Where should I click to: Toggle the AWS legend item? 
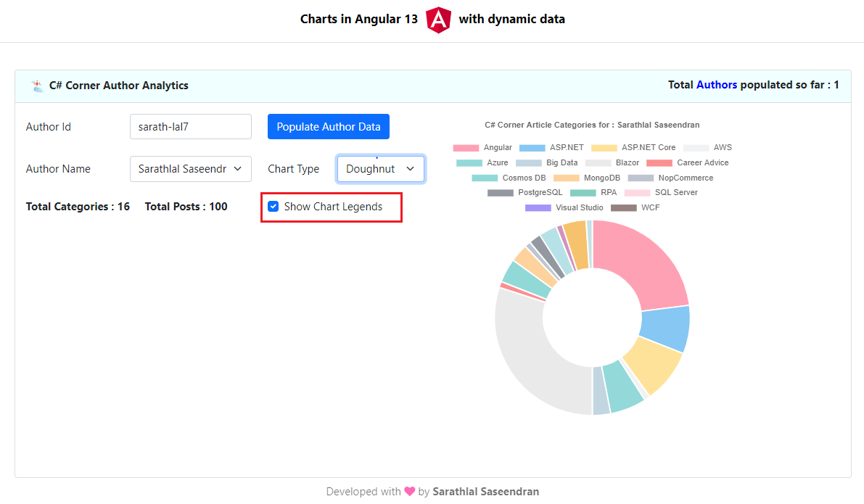coord(707,148)
